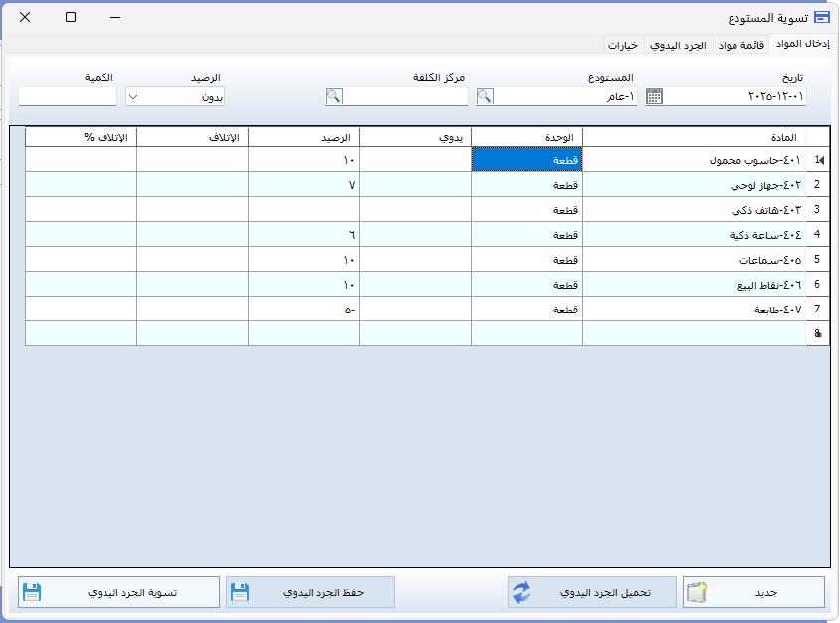Click the جديد (New) button
840x623 pixels.
[x=753, y=593]
